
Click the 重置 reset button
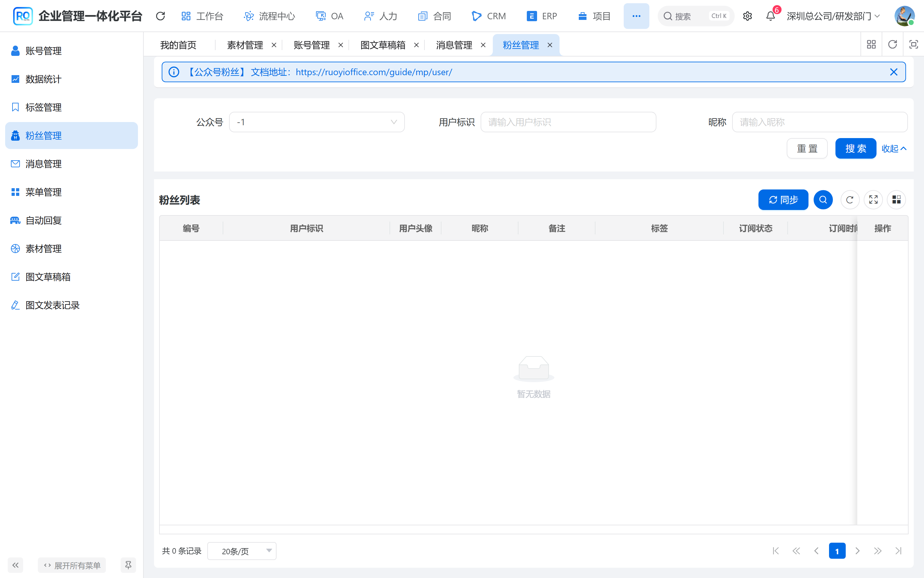pos(807,148)
